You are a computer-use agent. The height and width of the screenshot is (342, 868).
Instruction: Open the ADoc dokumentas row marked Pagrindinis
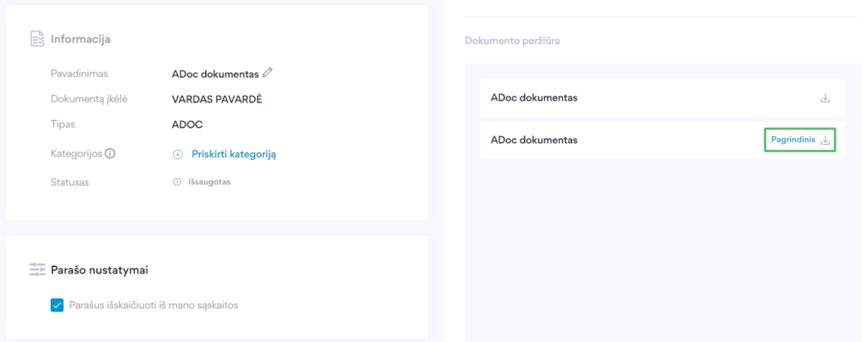tap(662, 141)
